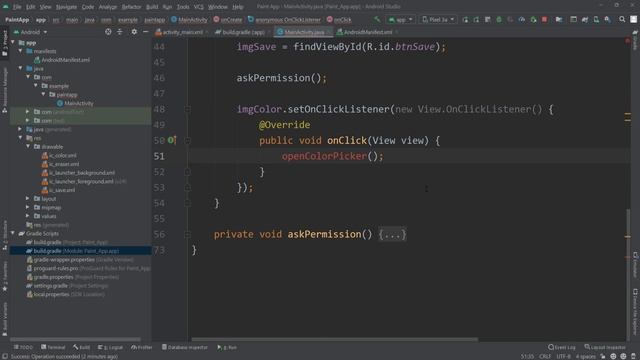Open the Profiler tool window
The width and height of the screenshot is (640, 360).
click(142, 347)
